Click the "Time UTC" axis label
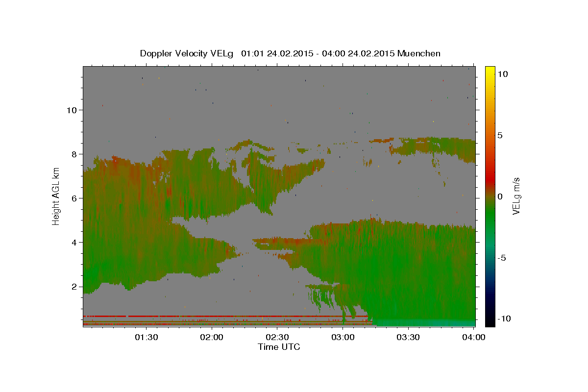Viewport: 588px width, 392px height. 279,347
